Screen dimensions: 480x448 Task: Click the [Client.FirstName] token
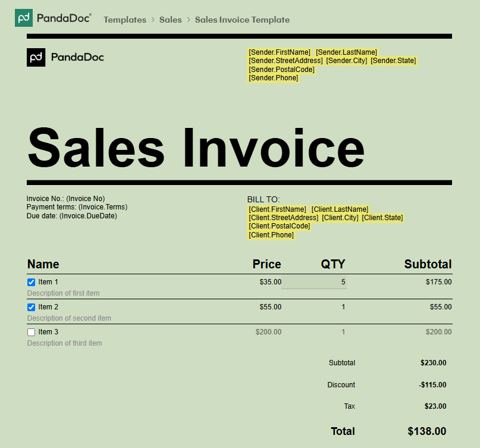[x=277, y=209]
